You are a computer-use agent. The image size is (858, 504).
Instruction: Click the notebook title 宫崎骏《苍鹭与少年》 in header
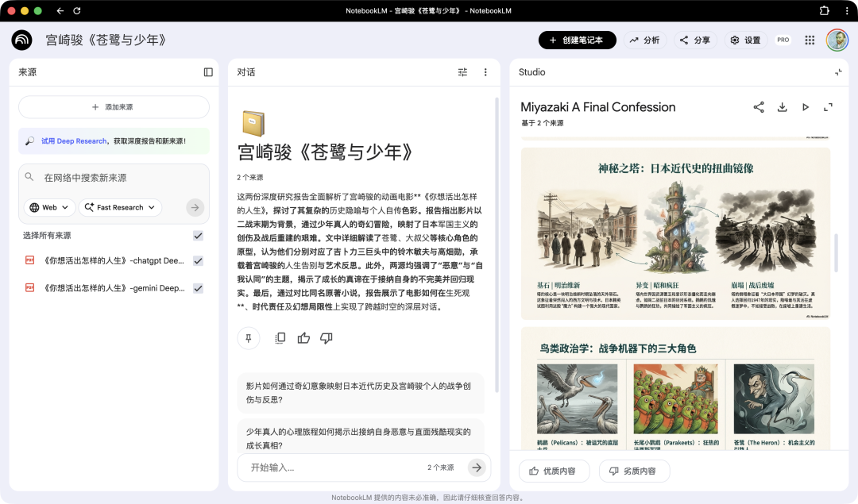[106, 40]
